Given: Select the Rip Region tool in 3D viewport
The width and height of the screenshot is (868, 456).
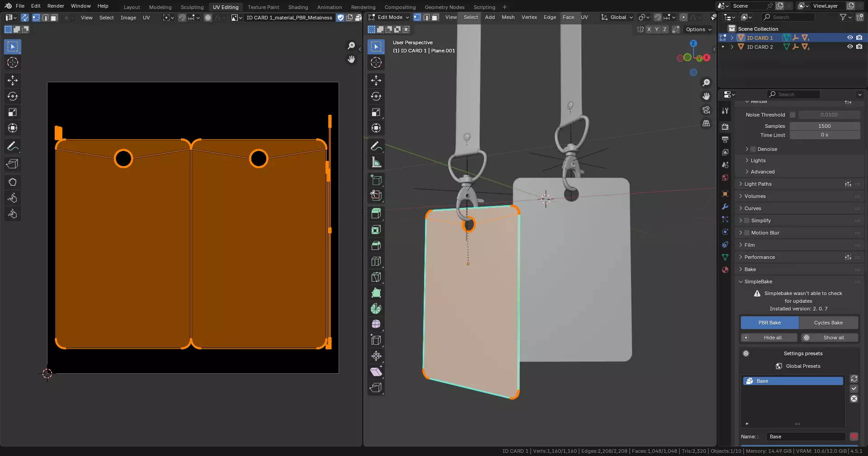Looking at the screenshot, I should click(x=376, y=388).
